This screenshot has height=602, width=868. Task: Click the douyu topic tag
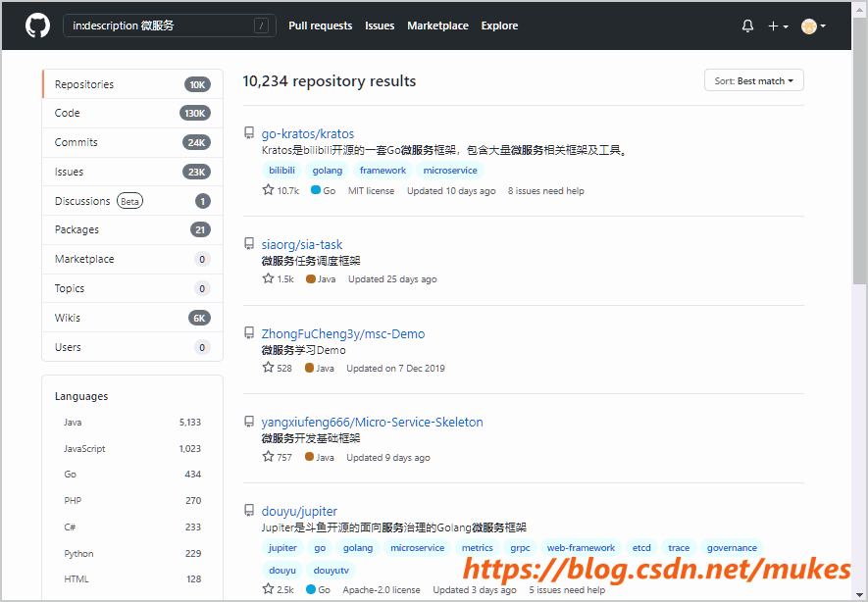[x=282, y=571]
